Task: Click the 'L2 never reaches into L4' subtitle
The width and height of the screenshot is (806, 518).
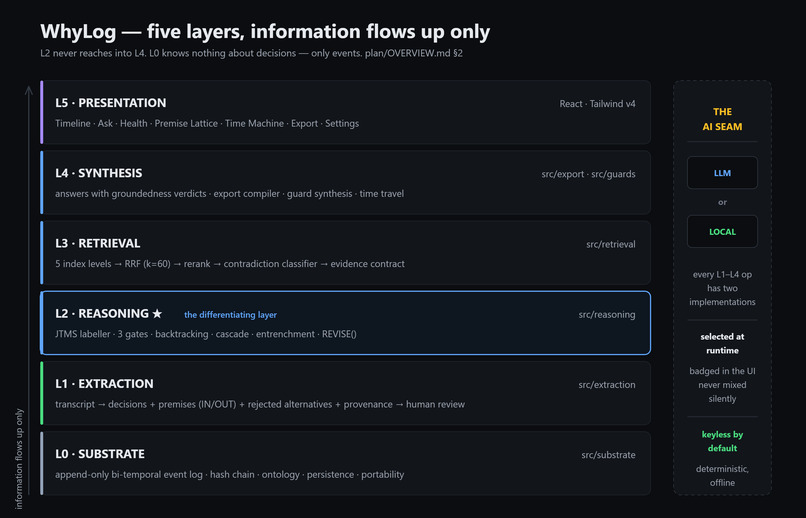Action: [251, 53]
